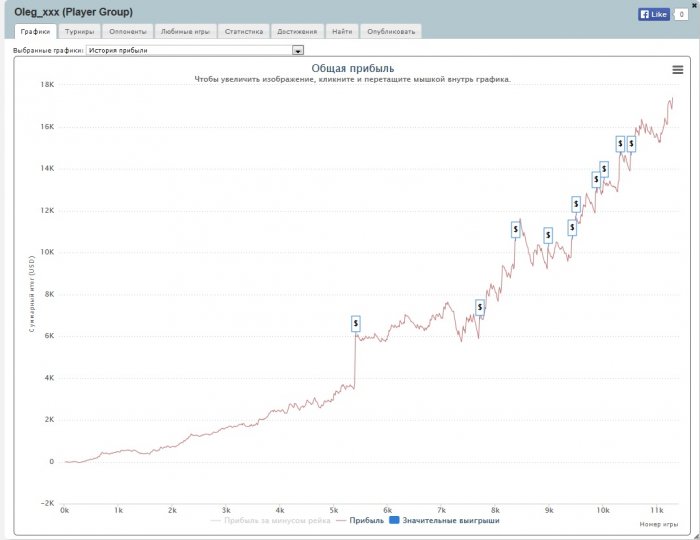Screen dimensions: 700x540
Task: Click the Facebook like counter showing 0
Action: [681, 14]
